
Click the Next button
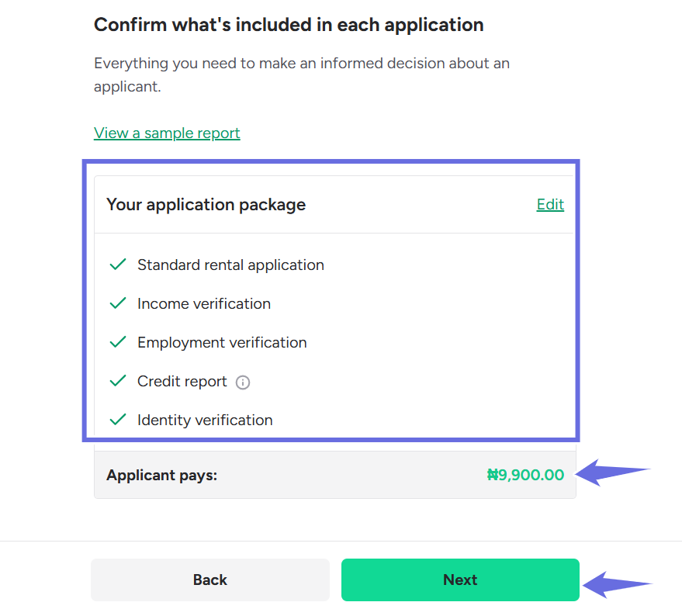pos(460,580)
